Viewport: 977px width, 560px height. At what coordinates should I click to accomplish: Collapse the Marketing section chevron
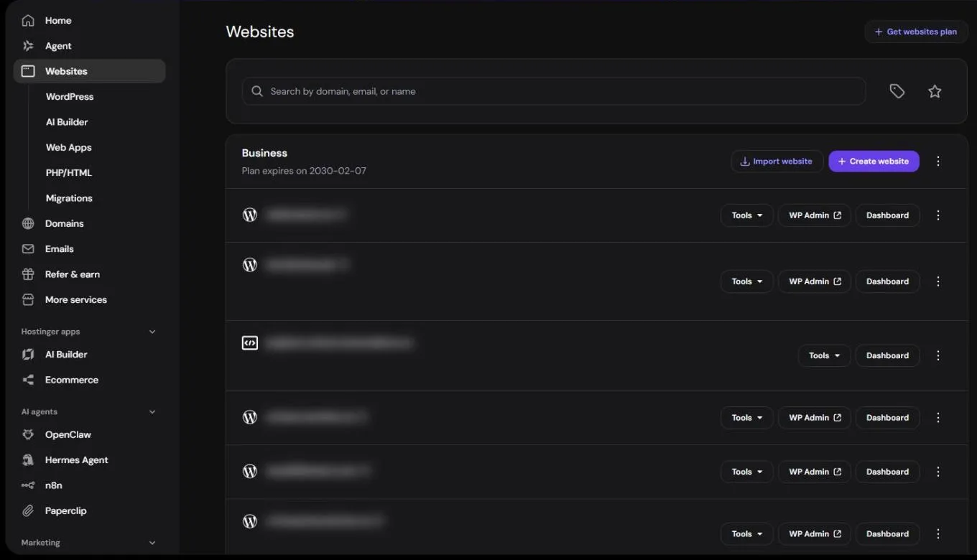(152, 543)
